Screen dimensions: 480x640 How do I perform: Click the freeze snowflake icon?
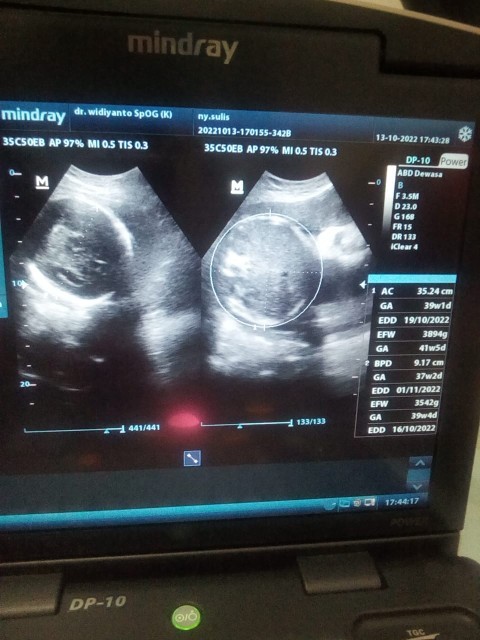pos(465,133)
